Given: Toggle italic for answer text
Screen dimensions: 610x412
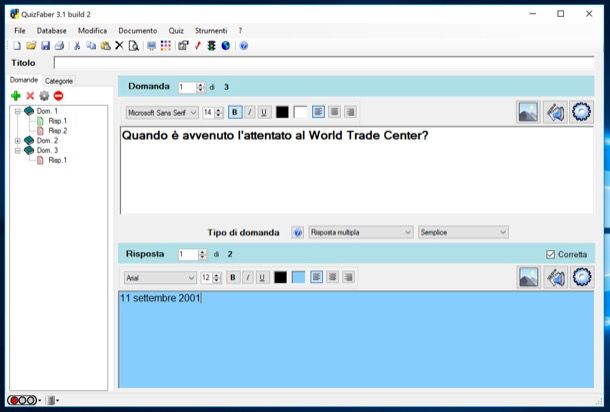Looking at the screenshot, I should tap(247, 277).
